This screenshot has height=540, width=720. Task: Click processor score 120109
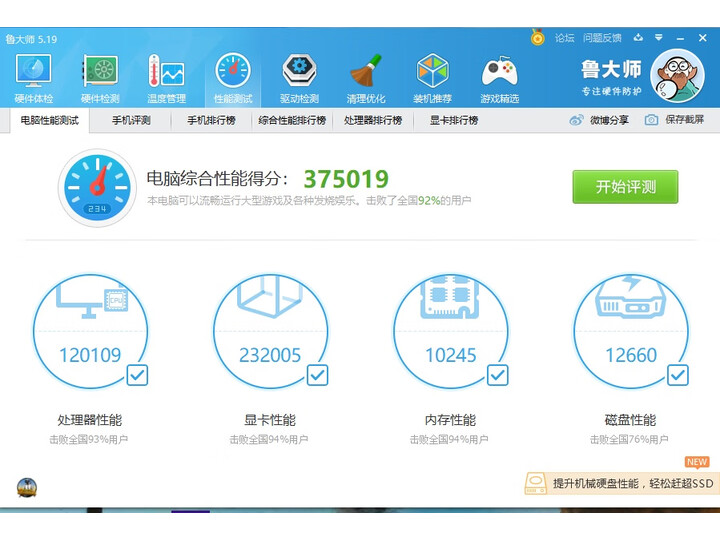tap(90, 355)
